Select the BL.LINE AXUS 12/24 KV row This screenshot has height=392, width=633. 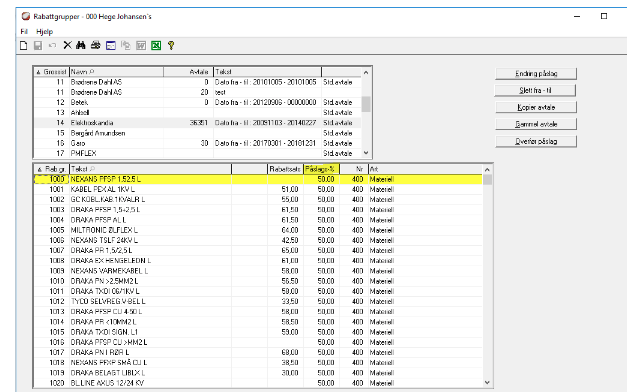point(258,383)
